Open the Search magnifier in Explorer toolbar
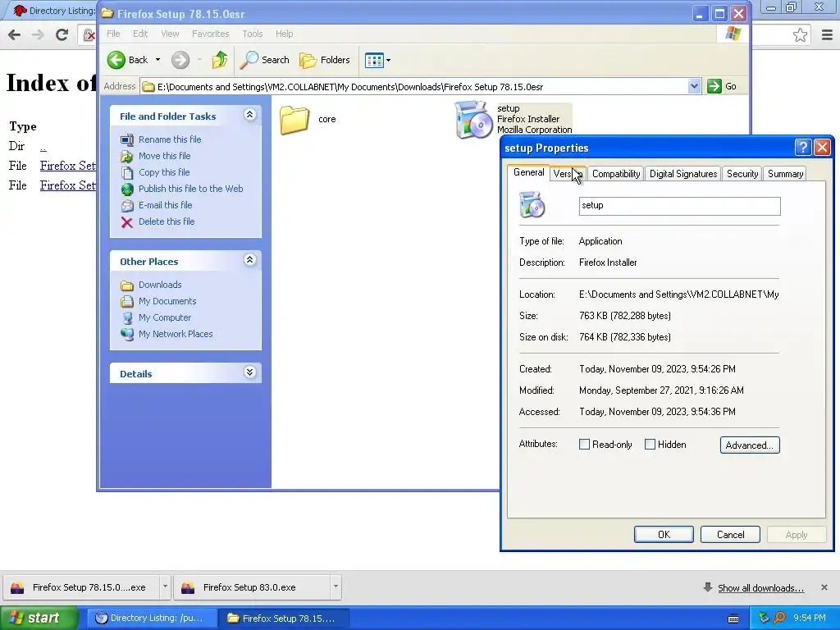The height and width of the screenshot is (630, 840). point(249,60)
